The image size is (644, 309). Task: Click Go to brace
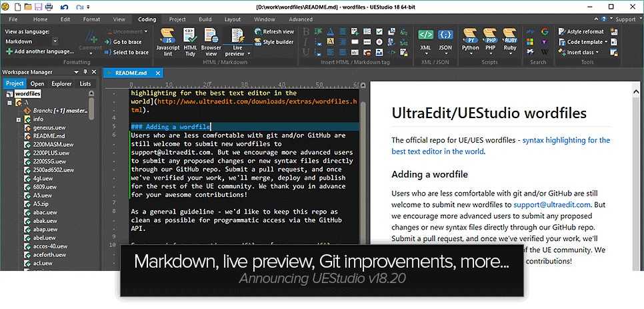point(123,42)
